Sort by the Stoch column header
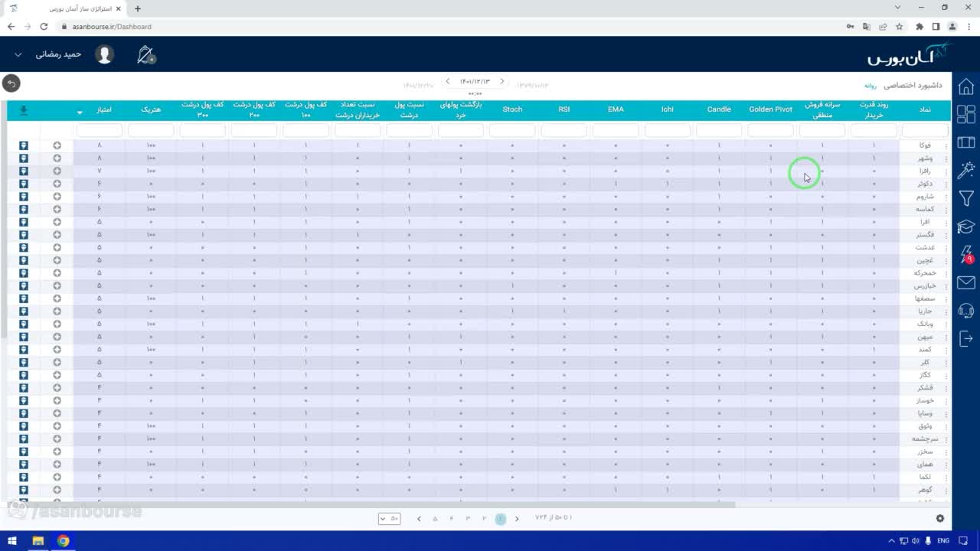 pos(512,109)
